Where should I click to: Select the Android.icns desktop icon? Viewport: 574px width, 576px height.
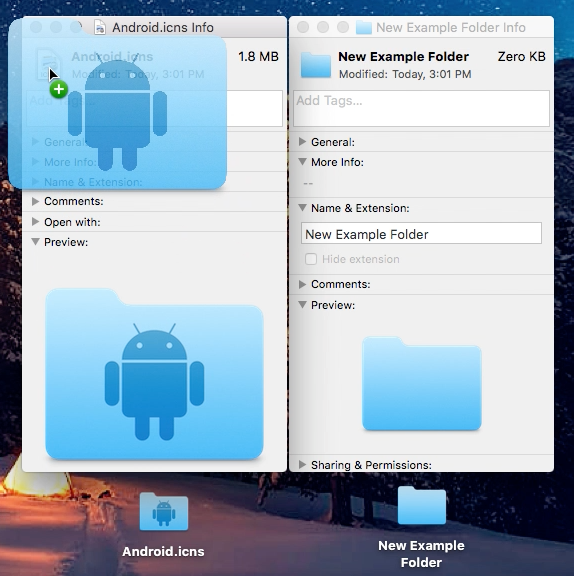pos(164,512)
